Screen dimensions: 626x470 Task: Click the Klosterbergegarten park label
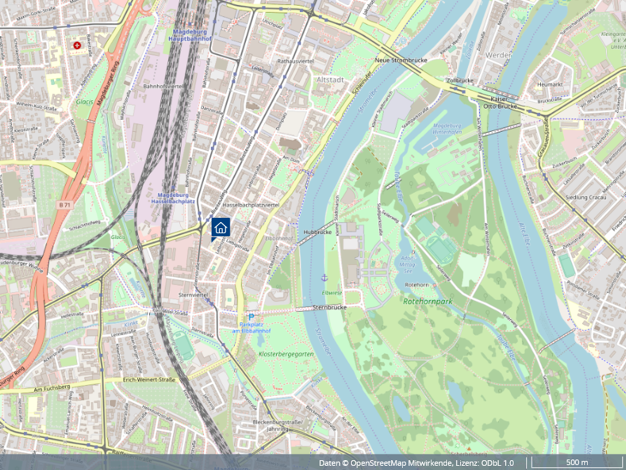[x=286, y=354]
